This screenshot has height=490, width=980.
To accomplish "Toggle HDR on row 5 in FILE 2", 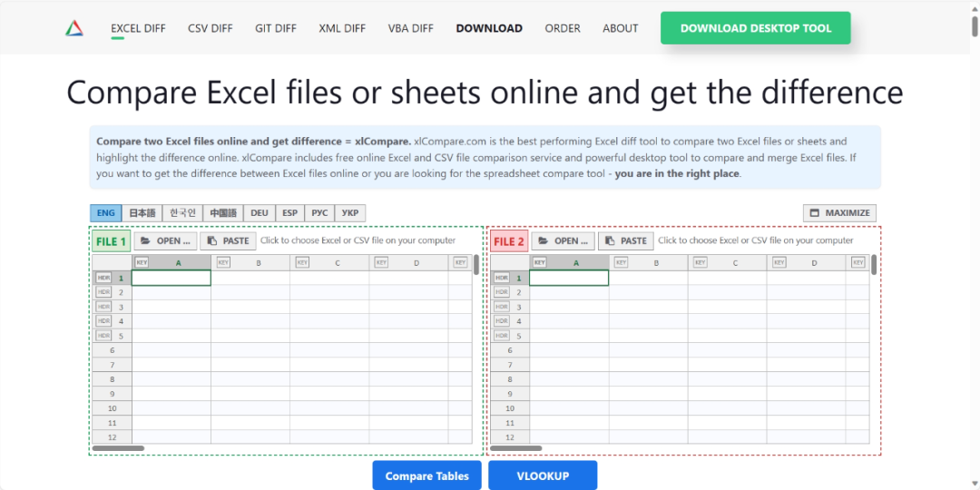I will [501, 336].
